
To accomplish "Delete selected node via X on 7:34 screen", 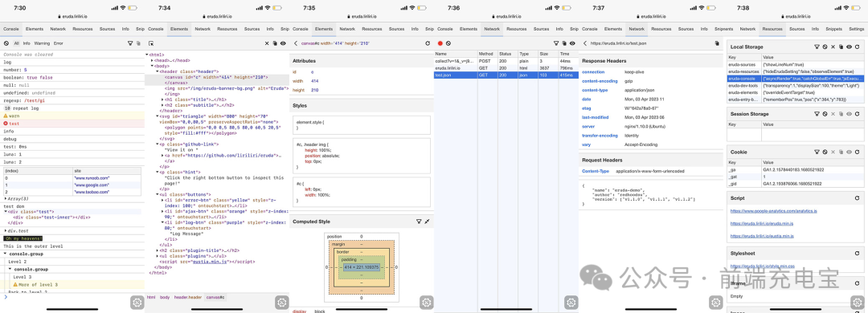I will 267,43.
